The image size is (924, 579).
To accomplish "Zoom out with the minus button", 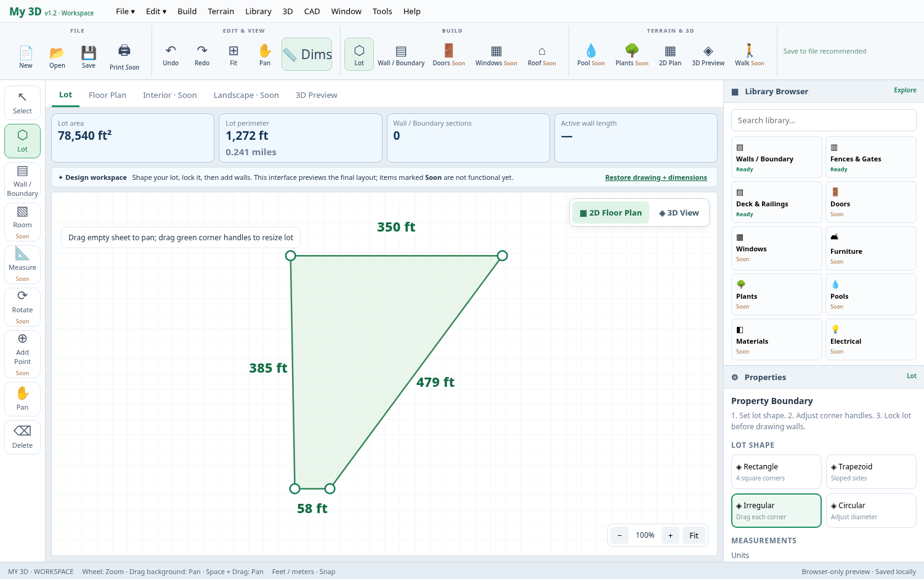I will pyautogui.click(x=620, y=535).
